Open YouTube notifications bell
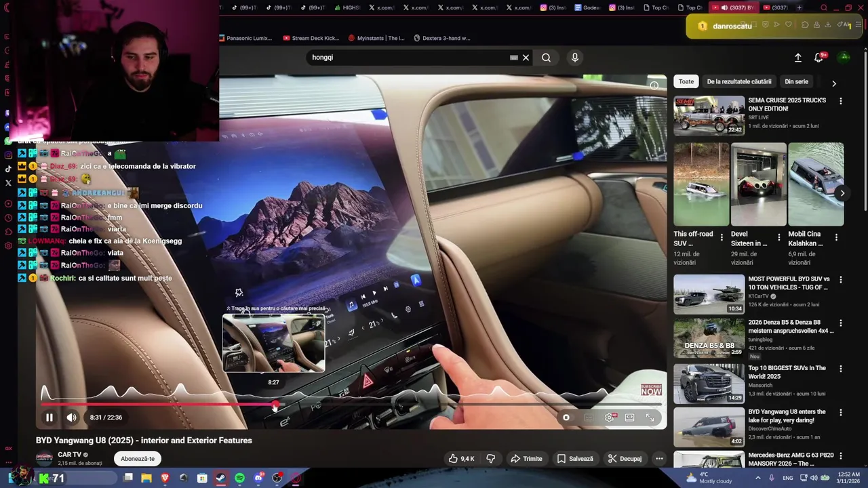 point(819,58)
